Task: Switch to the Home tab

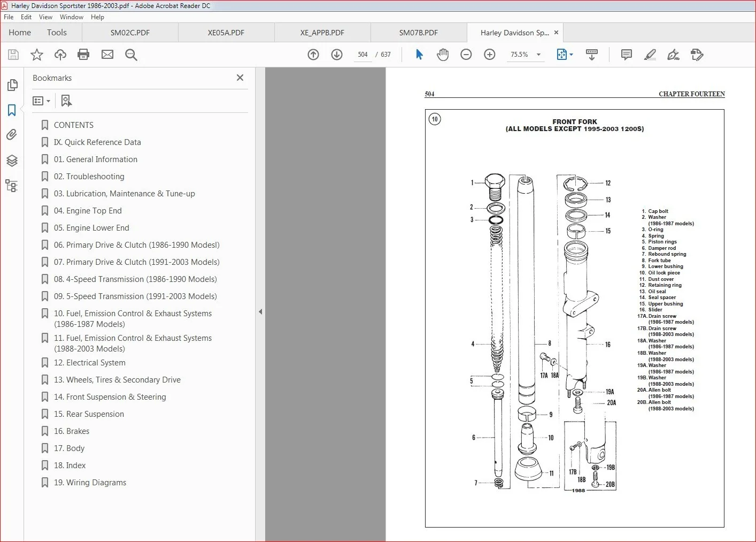Action: pyautogui.click(x=20, y=33)
